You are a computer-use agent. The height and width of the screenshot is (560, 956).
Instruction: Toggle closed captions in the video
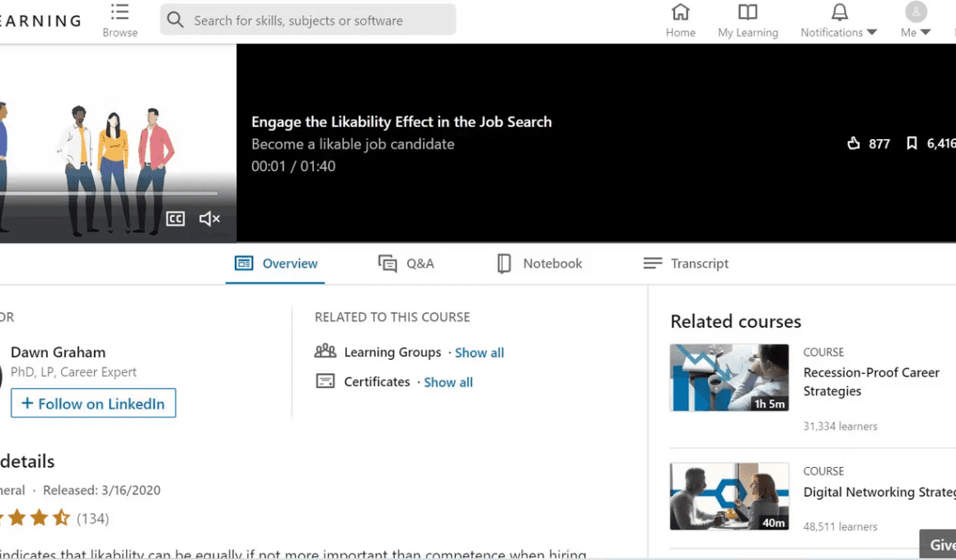176,219
